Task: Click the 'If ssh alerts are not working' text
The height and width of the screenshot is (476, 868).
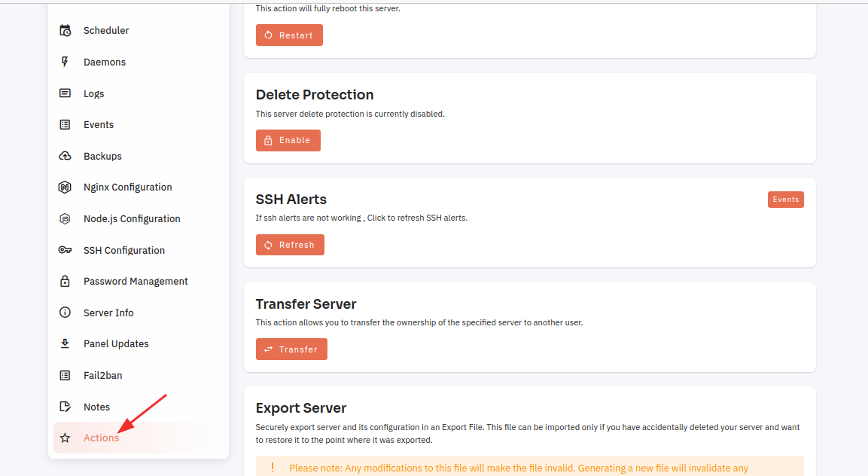Action: 361,218
